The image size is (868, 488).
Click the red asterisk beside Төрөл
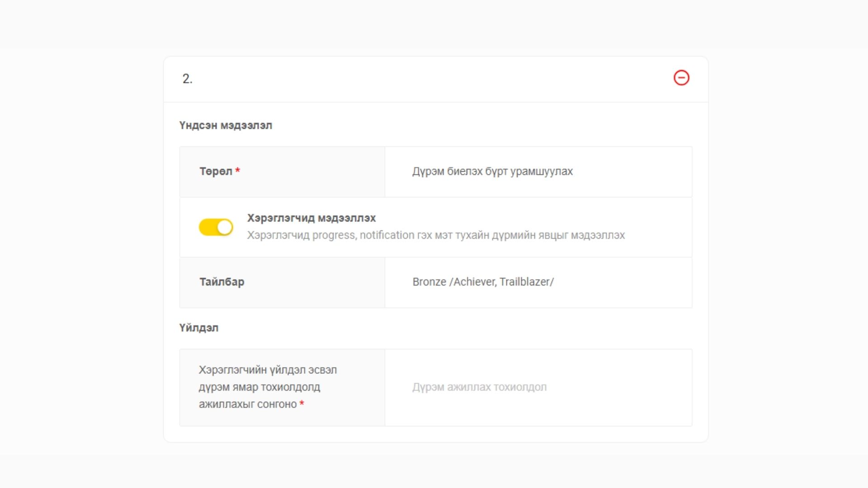pos(237,170)
